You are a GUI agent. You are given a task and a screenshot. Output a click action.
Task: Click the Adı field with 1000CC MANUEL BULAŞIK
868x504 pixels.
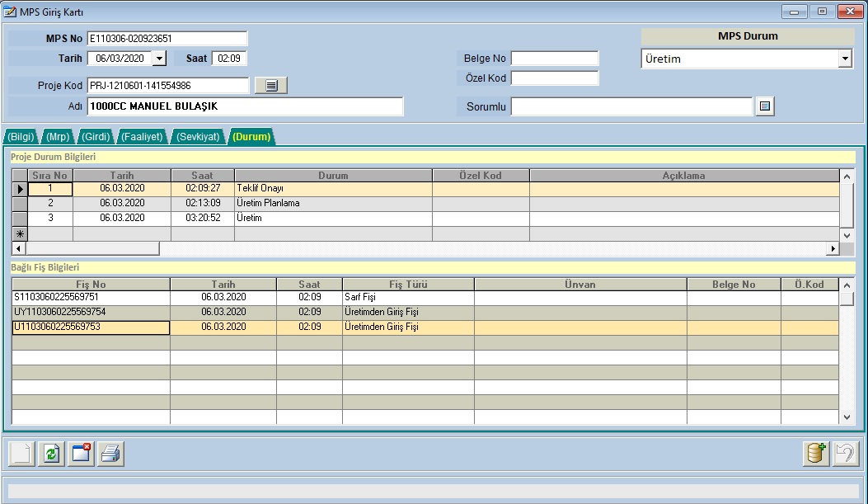click(x=245, y=106)
